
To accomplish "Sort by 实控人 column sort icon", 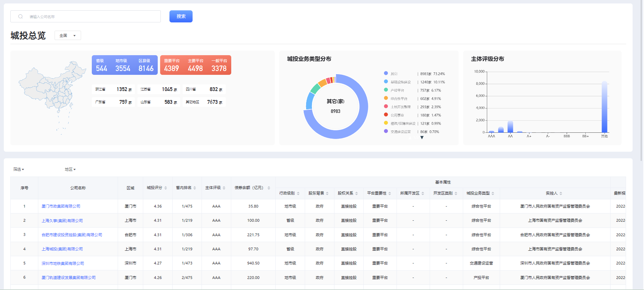I will pos(561,193).
